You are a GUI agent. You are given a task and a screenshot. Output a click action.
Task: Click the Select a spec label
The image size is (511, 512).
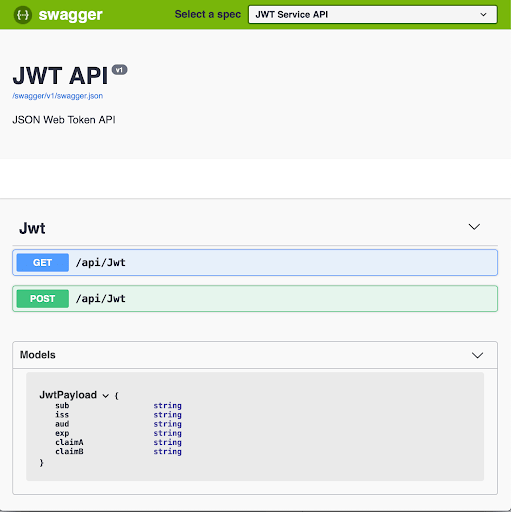point(208,14)
